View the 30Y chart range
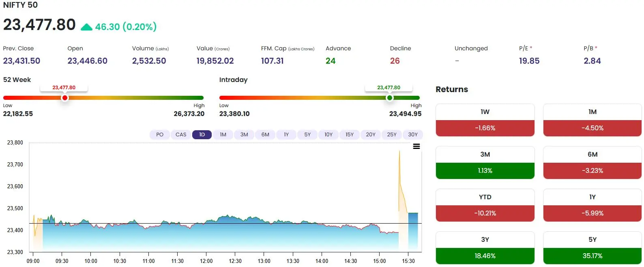Viewport: 644px width, 267px height. point(413,135)
